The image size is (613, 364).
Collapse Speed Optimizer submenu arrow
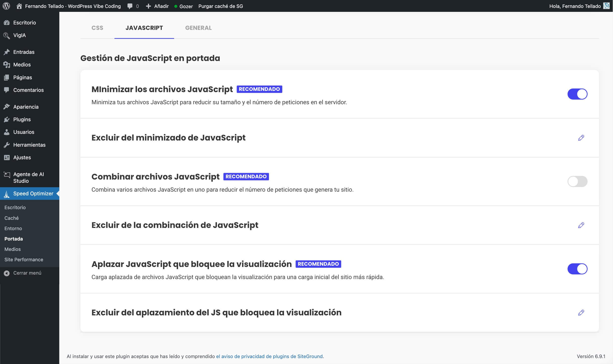58,194
